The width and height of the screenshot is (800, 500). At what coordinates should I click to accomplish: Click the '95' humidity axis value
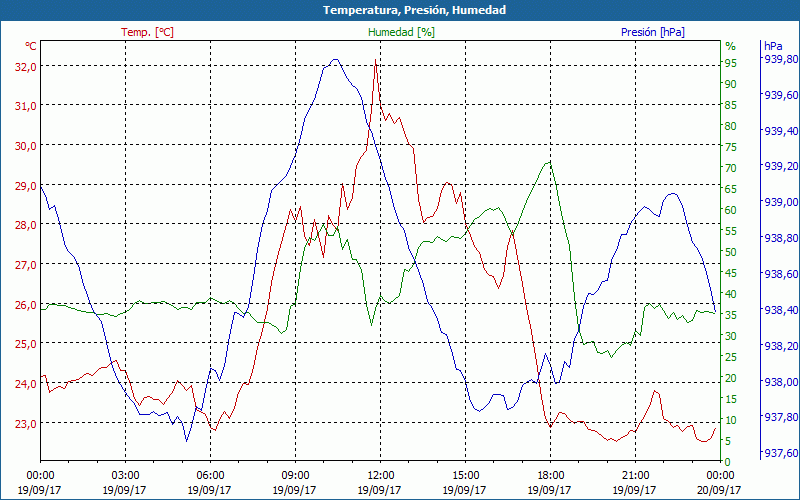click(x=731, y=63)
